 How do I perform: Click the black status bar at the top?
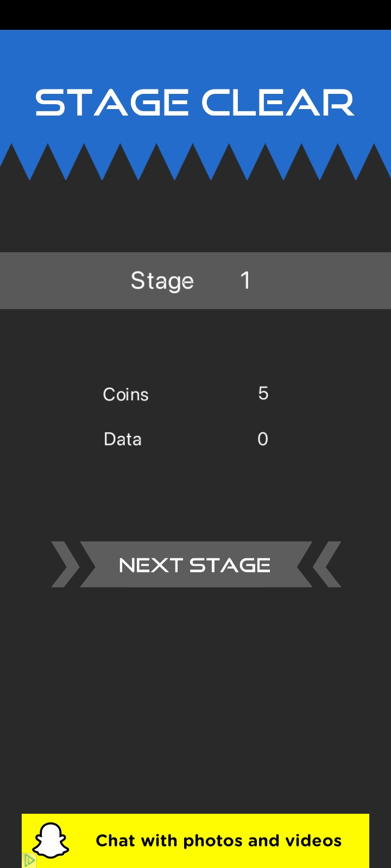click(195, 15)
